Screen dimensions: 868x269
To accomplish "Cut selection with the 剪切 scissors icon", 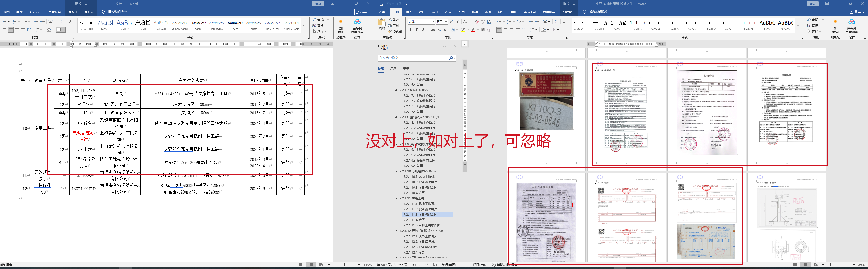I will (393, 20).
